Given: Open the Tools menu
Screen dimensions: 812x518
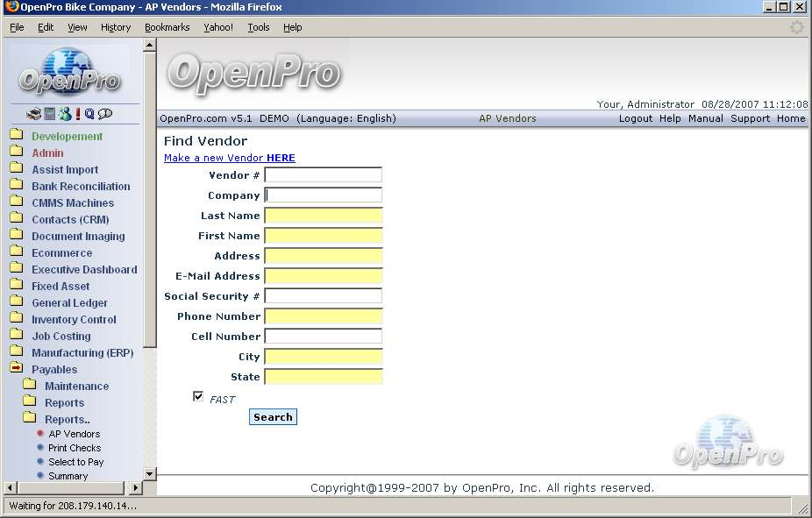Looking at the screenshot, I should [x=259, y=27].
